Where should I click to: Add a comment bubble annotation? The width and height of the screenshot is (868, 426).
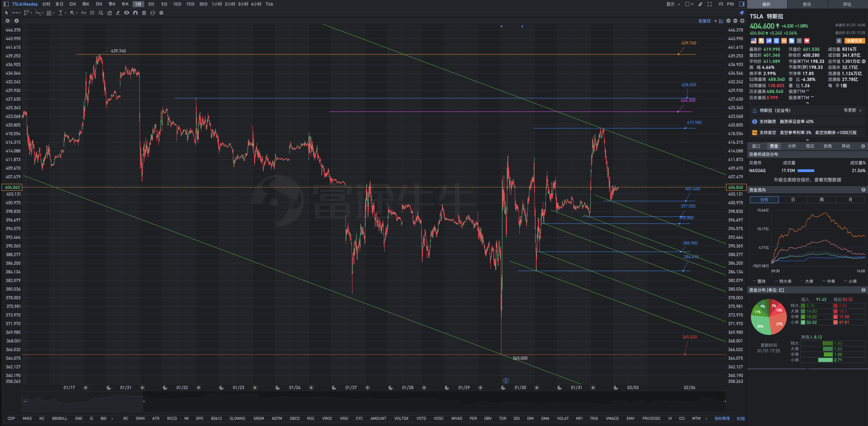[x=92, y=13]
